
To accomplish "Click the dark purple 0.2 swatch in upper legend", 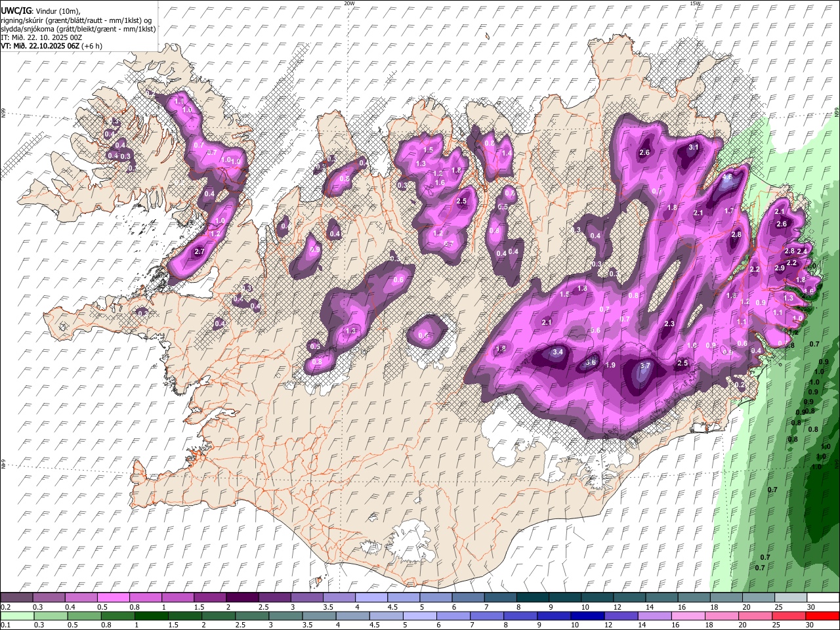I will click(16, 598).
